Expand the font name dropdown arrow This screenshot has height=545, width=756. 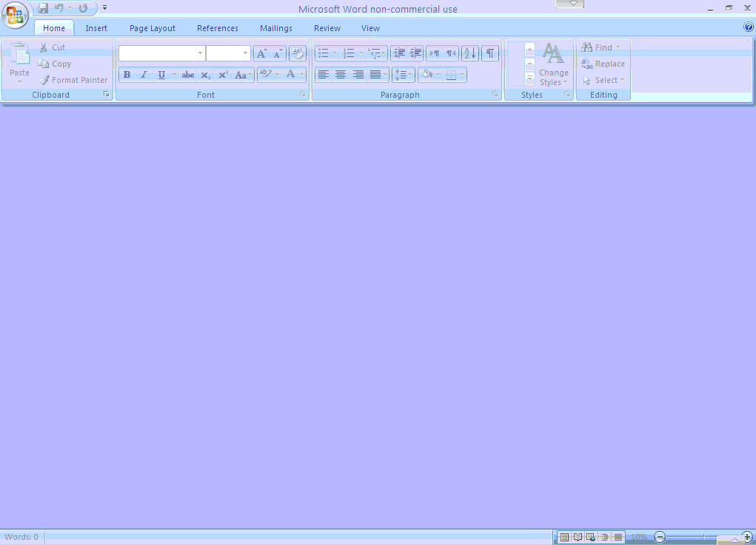click(x=200, y=53)
